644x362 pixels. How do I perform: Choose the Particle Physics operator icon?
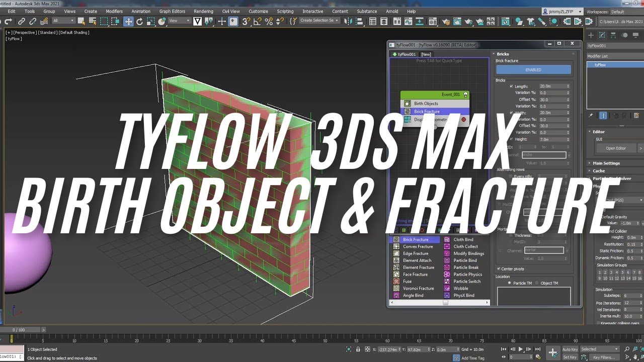pos(447,275)
